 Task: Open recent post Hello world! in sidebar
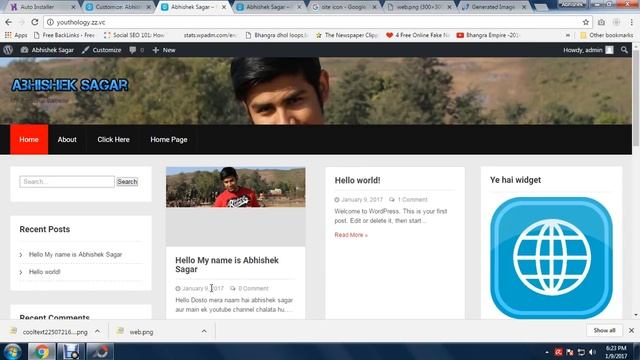coord(44,271)
